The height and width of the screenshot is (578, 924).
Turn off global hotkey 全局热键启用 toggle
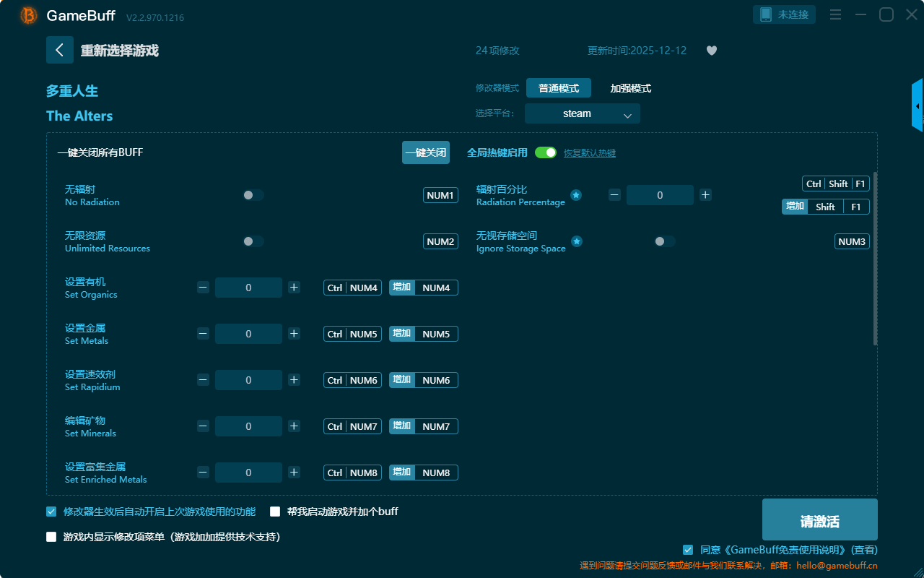pos(546,152)
